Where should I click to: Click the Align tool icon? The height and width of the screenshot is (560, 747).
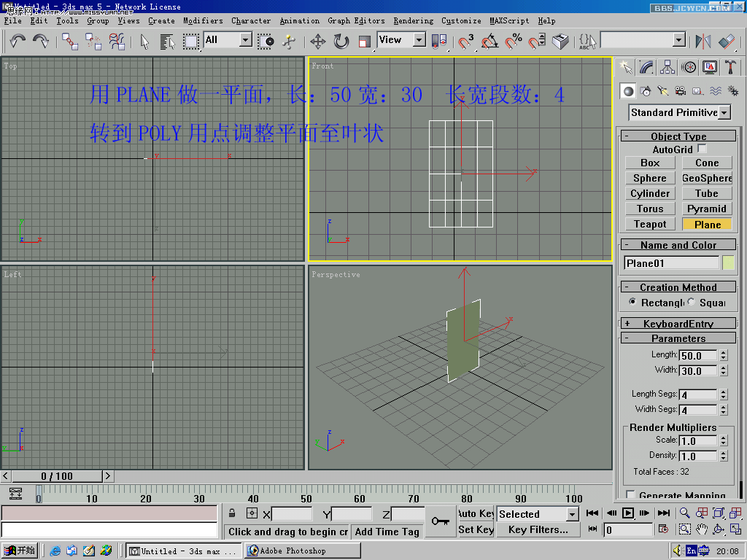click(727, 41)
